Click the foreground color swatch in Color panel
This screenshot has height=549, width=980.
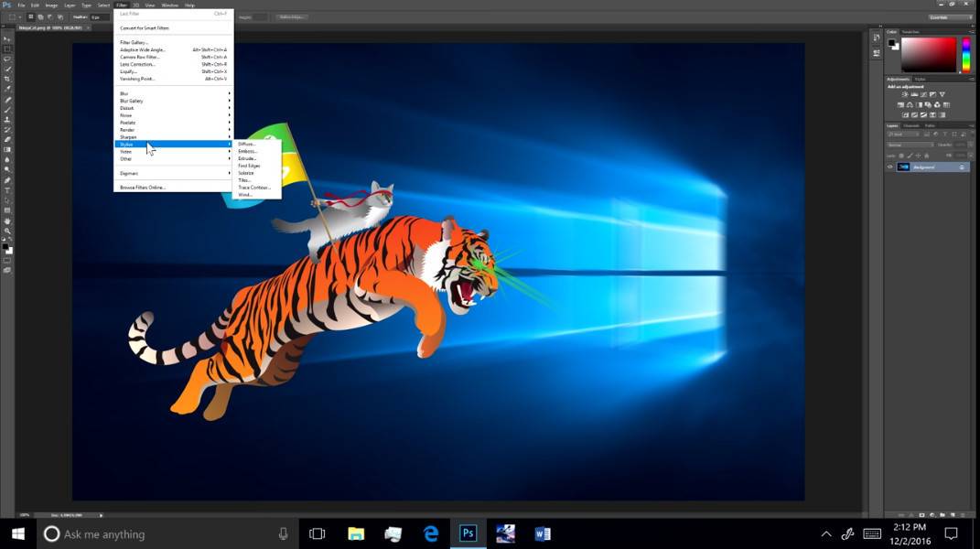pos(892,42)
